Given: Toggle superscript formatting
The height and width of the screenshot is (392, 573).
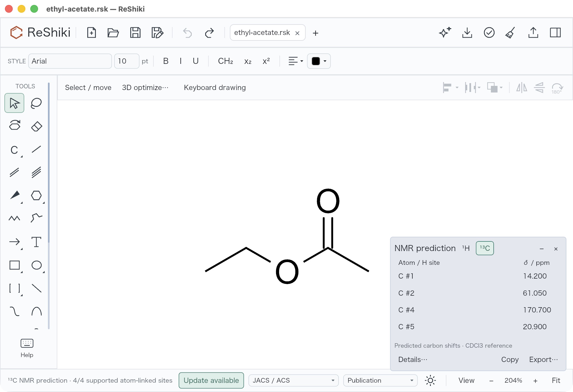Looking at the screenshot, I should tap(266, 61).
